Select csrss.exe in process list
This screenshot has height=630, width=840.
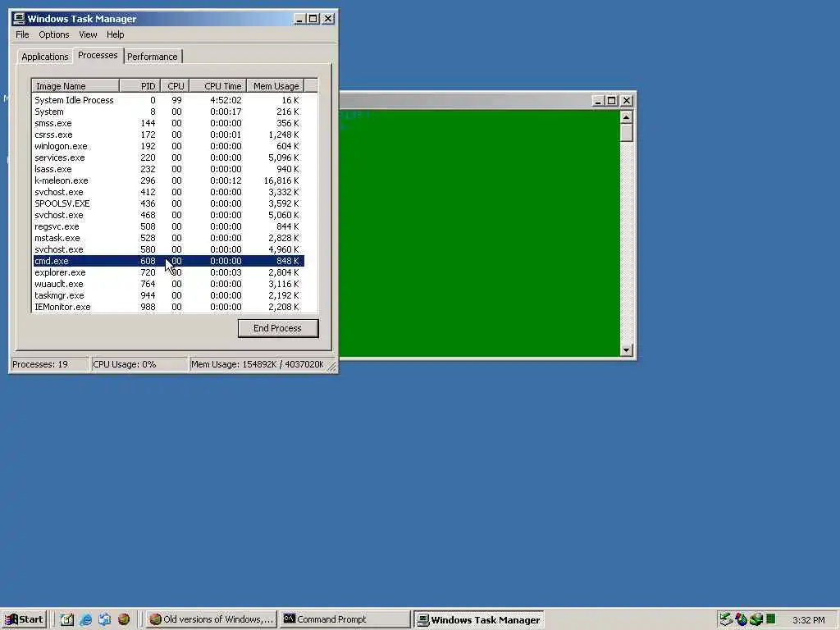168,135
